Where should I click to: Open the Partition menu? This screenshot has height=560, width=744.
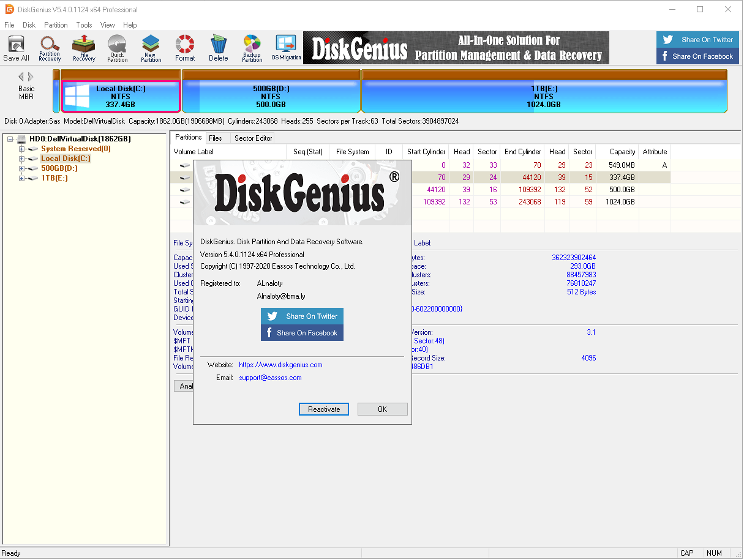tap(56, 25)
